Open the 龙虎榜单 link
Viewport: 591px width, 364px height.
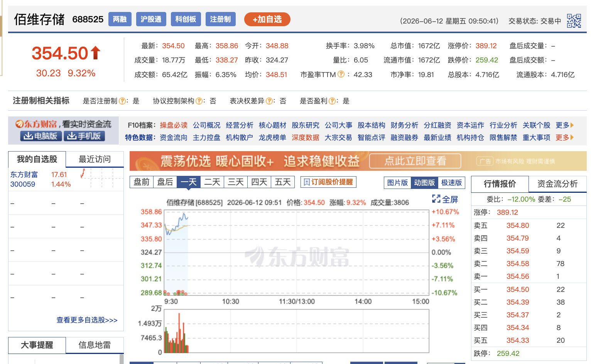273,138
